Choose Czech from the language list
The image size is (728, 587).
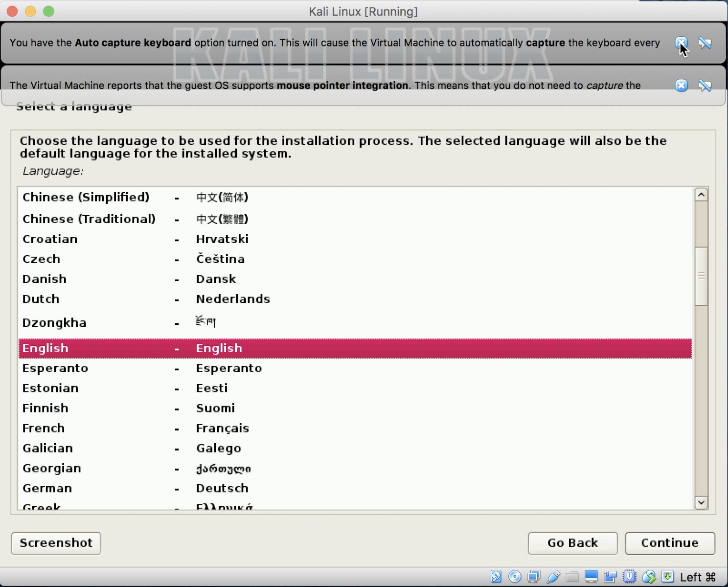pyautogui.click(x=355, y=259)
